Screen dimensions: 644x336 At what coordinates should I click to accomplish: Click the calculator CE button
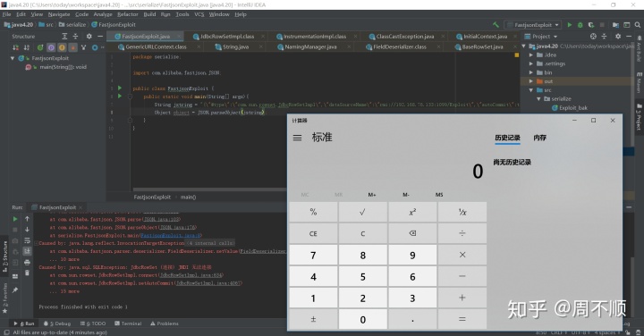[313, 233]
